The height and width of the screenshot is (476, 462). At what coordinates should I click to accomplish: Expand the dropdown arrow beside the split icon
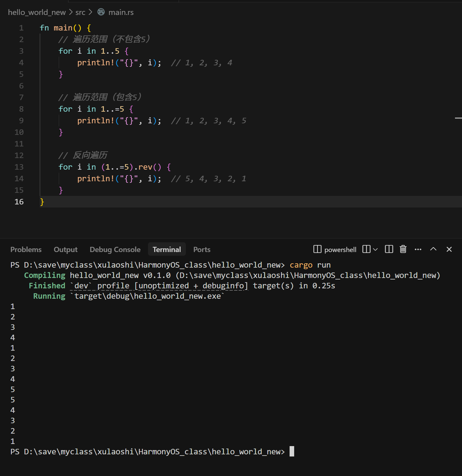coord(375,249)
